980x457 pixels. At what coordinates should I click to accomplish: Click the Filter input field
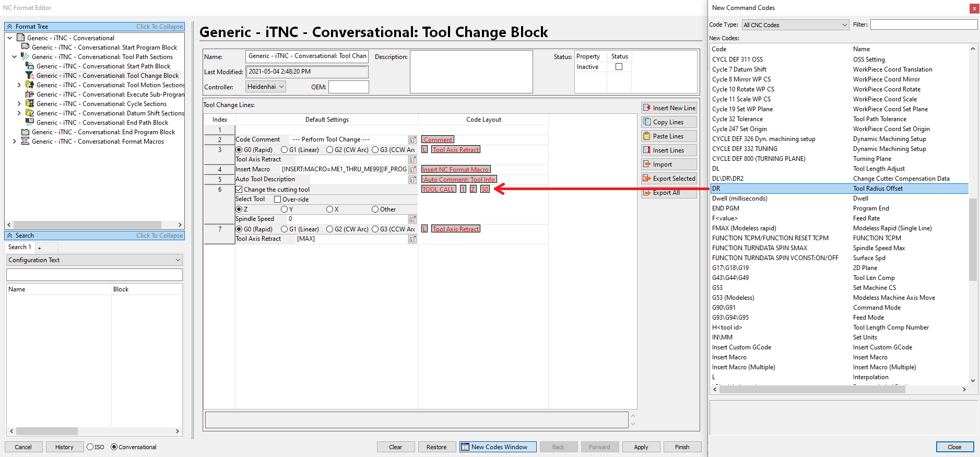[924, 25]
